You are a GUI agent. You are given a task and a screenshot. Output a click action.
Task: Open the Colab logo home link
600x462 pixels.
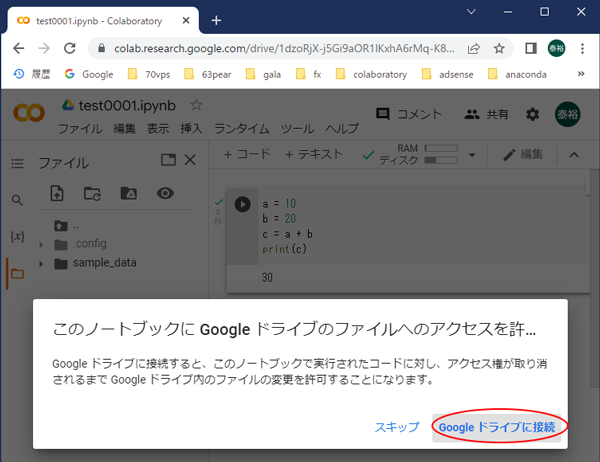point(29,113)
